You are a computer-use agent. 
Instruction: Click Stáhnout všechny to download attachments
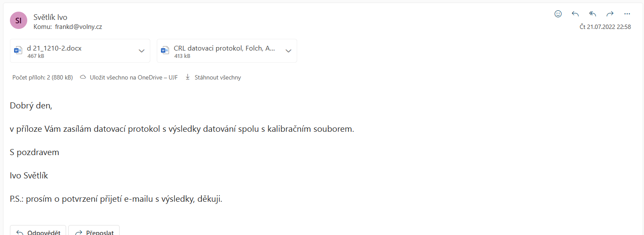click(x=218, y=77)
